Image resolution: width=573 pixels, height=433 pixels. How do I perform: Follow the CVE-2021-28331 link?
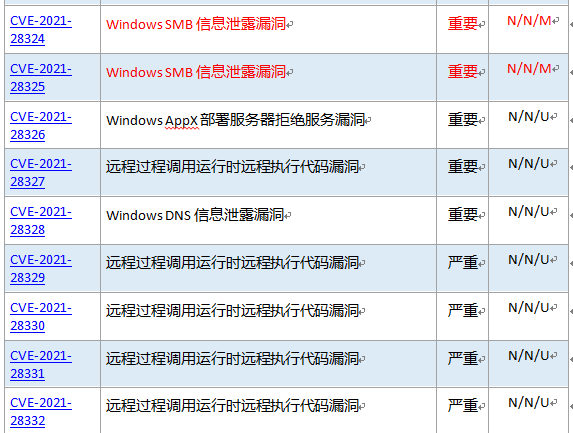pyautogui.click(x=41, y=364)
